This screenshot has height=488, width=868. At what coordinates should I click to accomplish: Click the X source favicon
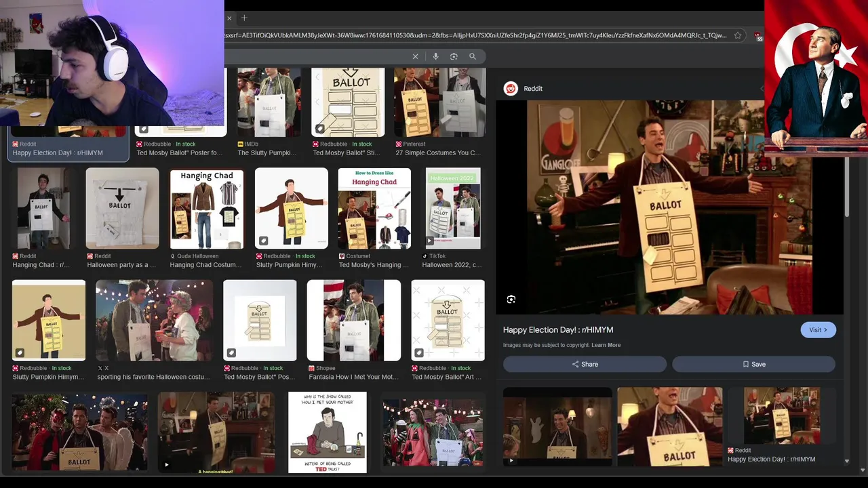coord(100,368)
